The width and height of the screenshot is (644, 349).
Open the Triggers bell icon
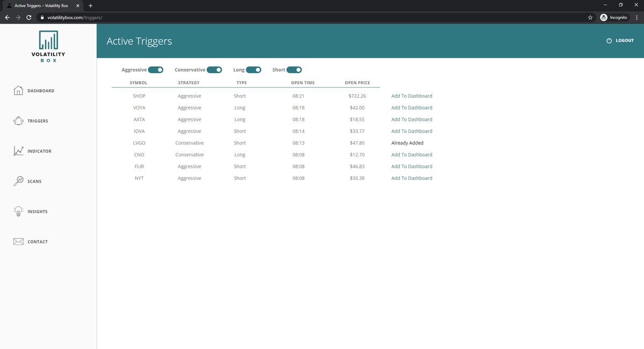coord(18,121)
